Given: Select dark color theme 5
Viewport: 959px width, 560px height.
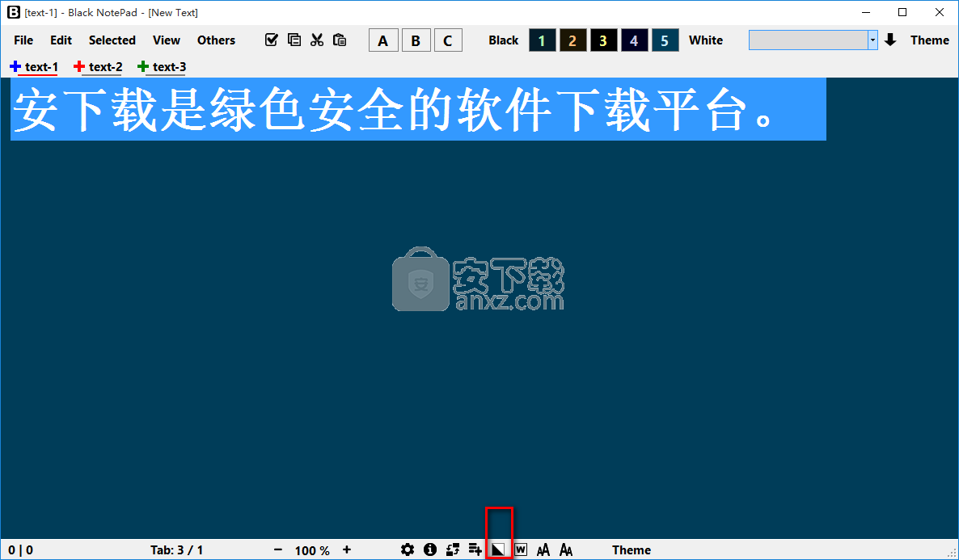Looking at the screenshot, I should [x=665, y=40].
